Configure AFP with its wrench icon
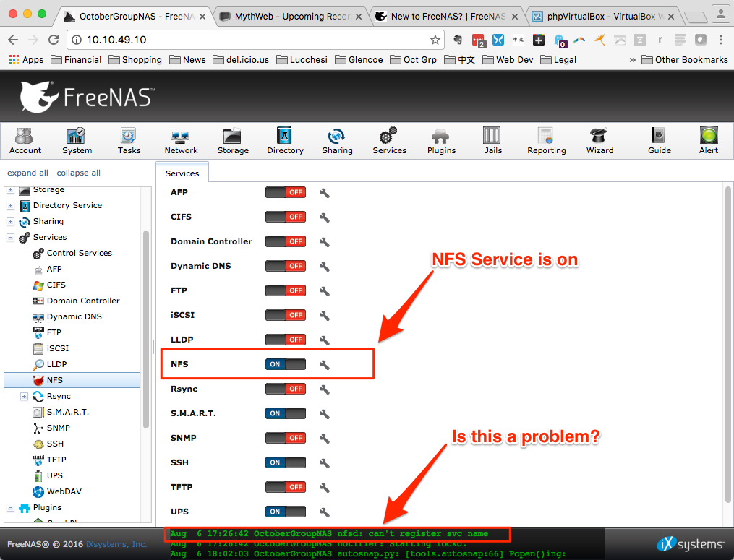 (325, 193)
